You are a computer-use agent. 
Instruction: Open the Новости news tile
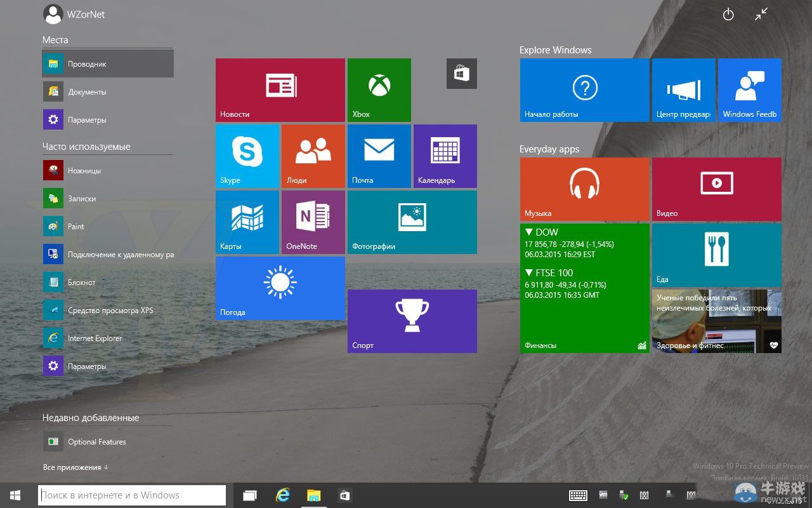click(280, 90)
